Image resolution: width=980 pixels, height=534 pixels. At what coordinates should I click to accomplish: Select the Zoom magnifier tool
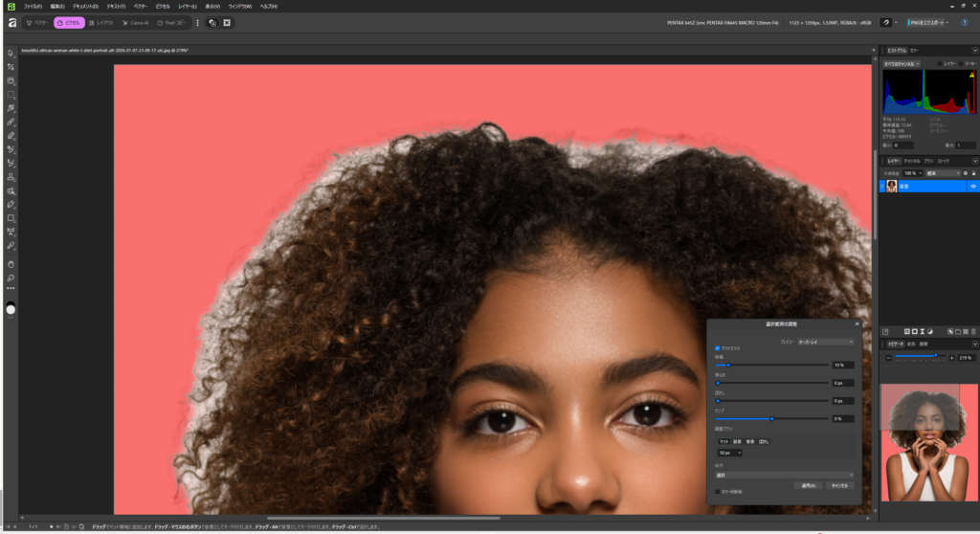pos(11,278)
